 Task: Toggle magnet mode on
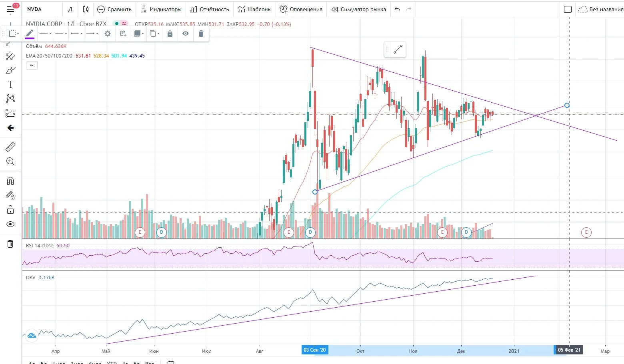pyautogui.click(x=10, y=181)
